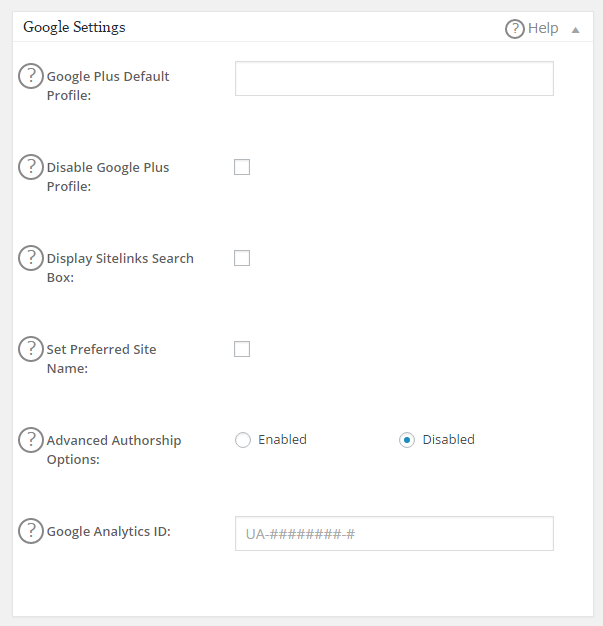Click the Google Settings panel title
Screen dimensions: 603x626
74,27
